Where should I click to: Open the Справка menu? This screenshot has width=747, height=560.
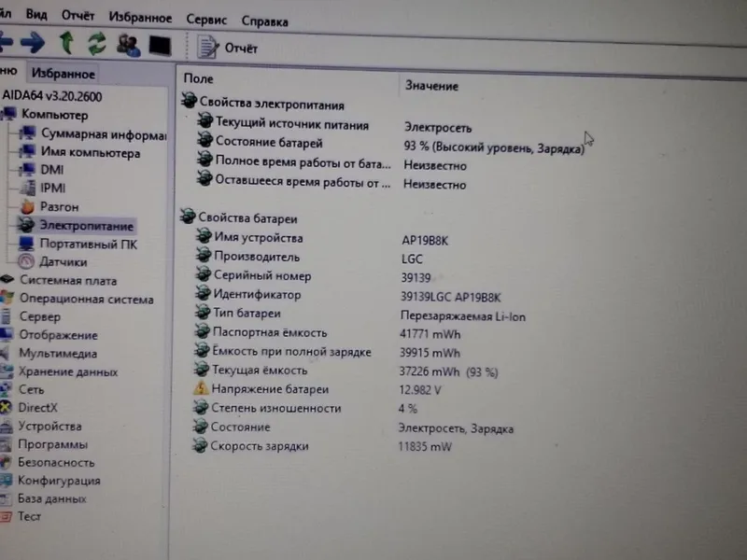click(x=264, y=21)
